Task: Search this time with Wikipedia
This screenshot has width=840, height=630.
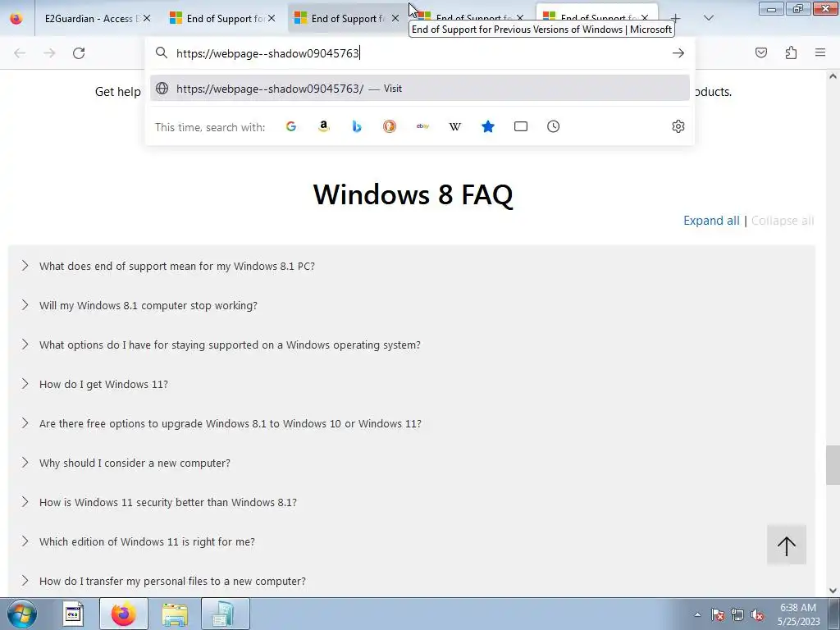Action: click(x=455, y=126)
